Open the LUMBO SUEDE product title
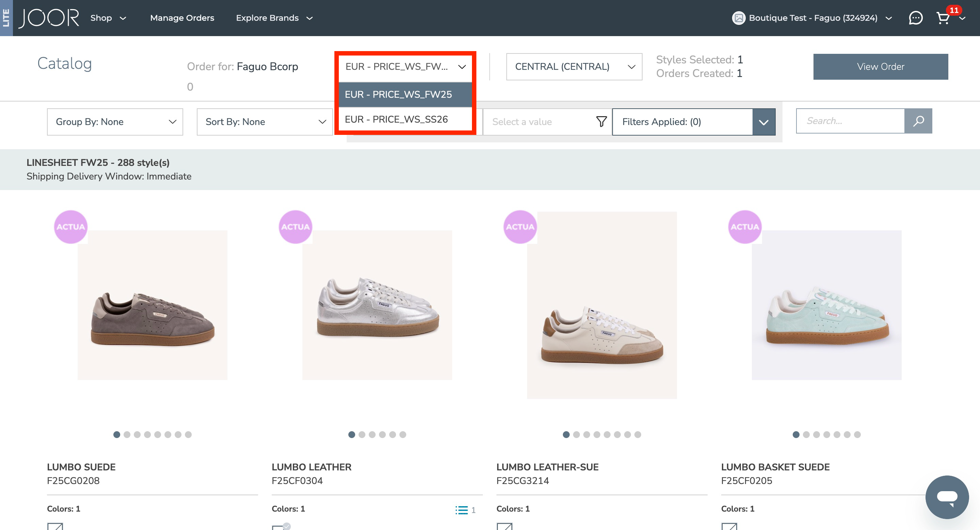The height and width of the screenshot is (530, 980). point(81,467)
